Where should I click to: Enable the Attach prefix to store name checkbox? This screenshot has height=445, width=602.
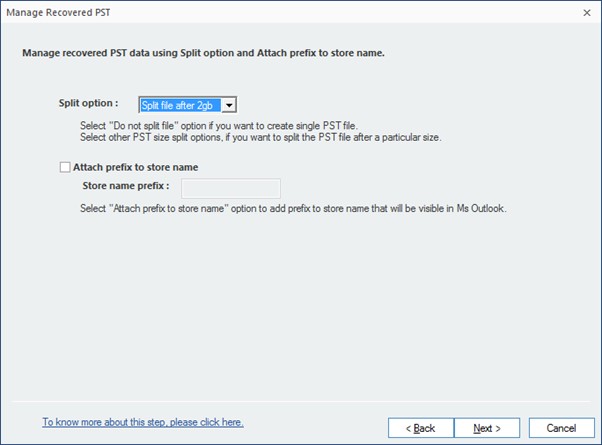click(x=65, y=167)
